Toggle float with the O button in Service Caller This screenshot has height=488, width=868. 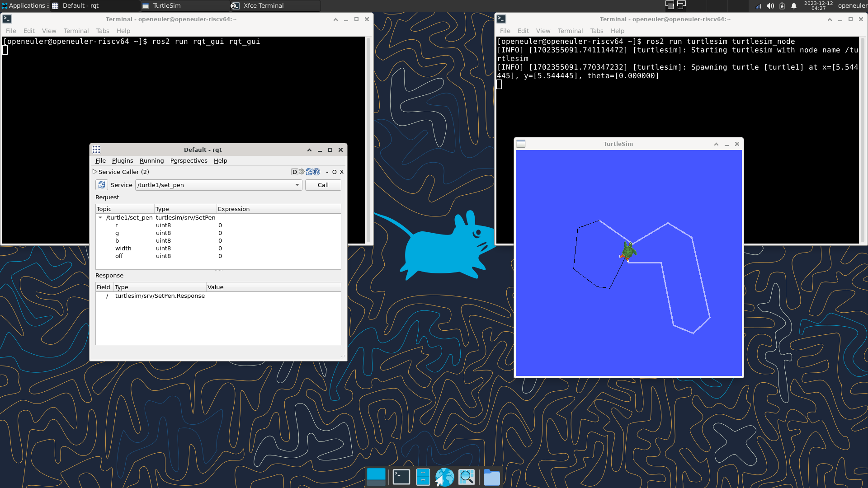coord(335,172)
